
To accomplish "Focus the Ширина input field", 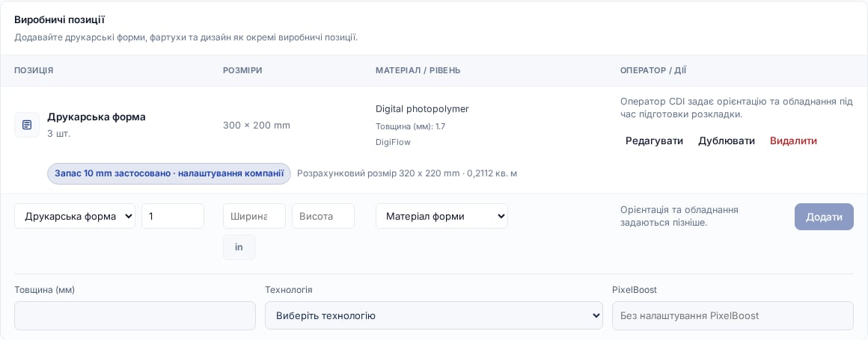I will coord(254,216).
